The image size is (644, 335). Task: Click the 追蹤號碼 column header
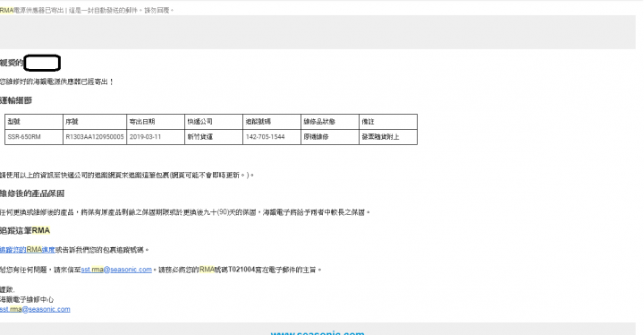272,122
